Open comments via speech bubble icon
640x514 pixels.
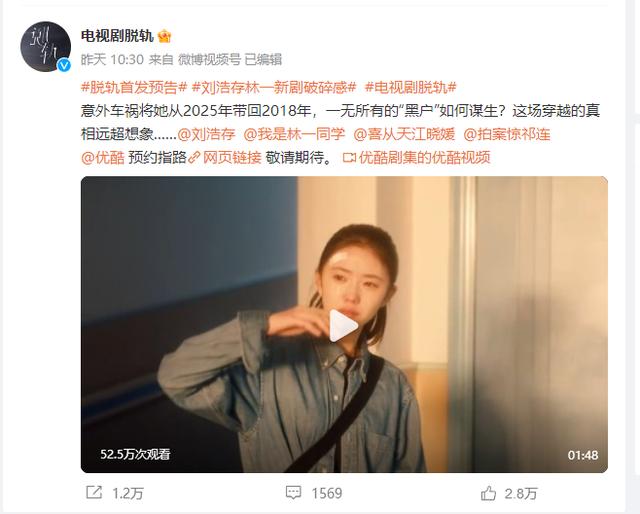(x=293, y=493)
